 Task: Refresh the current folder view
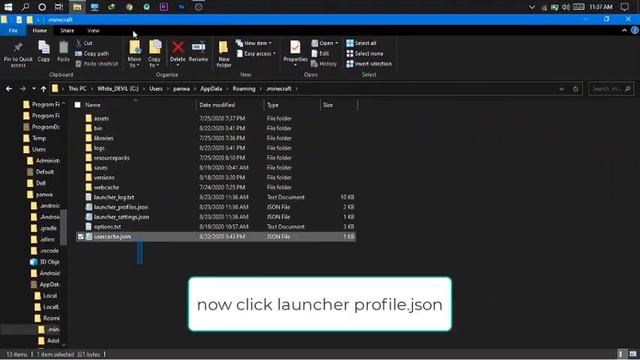pyautogui.click(x=576, y=89)
